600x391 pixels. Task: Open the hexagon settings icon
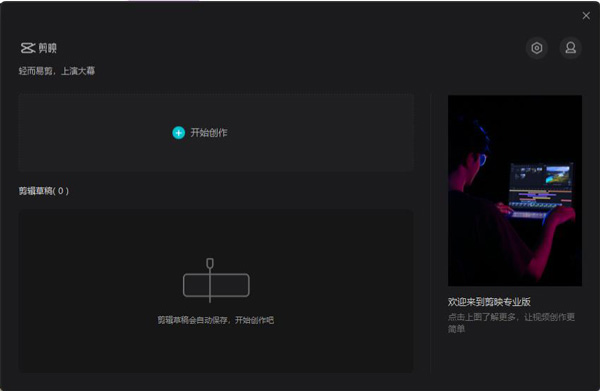coord(536,48)
